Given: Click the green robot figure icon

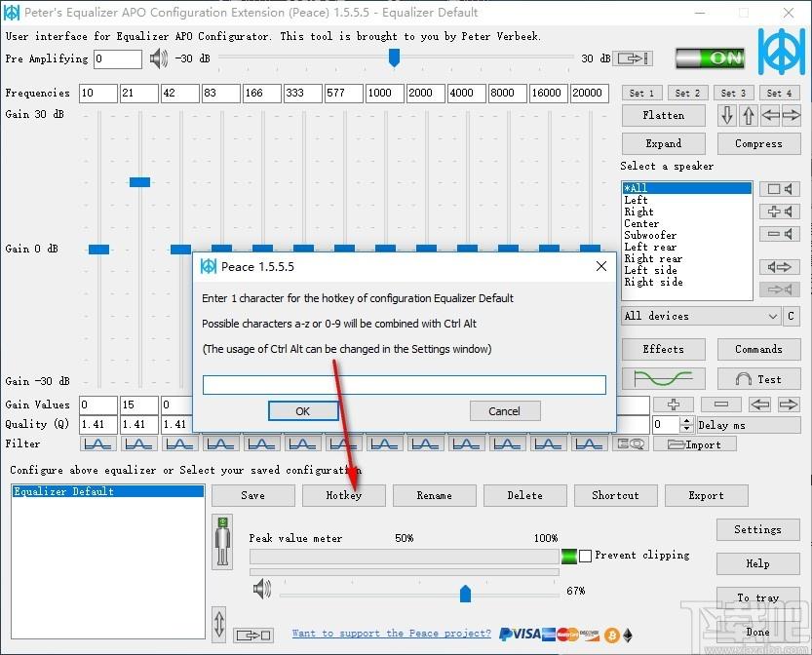Looking at the screenshot, I should [222, 542].
